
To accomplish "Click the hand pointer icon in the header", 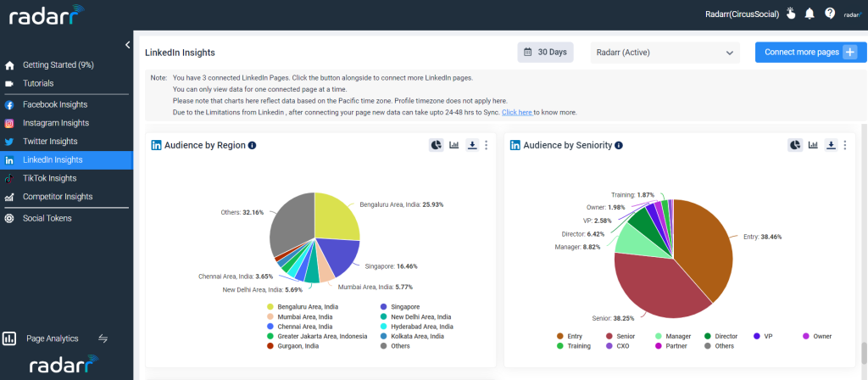I will click(x=791, y=14).
